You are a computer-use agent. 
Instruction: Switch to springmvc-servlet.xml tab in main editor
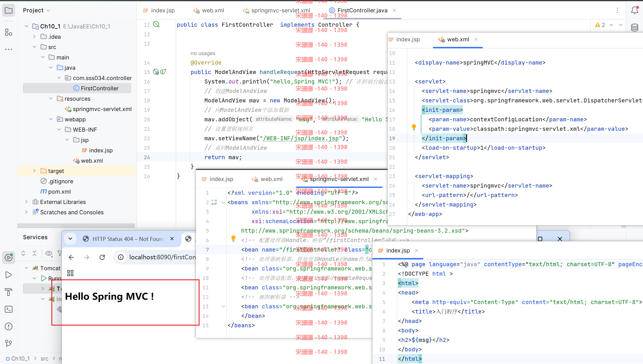[276, 10]
